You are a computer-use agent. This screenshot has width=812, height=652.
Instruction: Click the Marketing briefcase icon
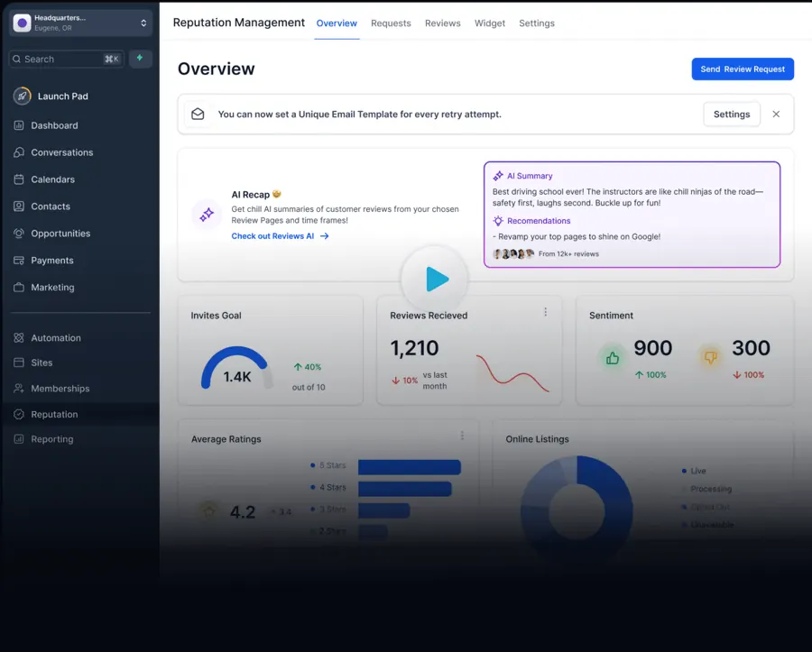click(x=19, y=287)
